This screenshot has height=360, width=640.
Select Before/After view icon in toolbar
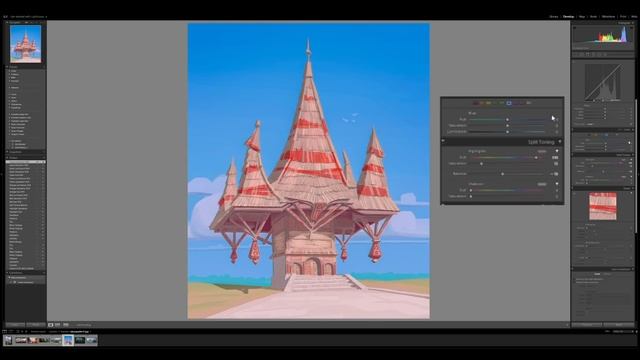click(58, 325)
